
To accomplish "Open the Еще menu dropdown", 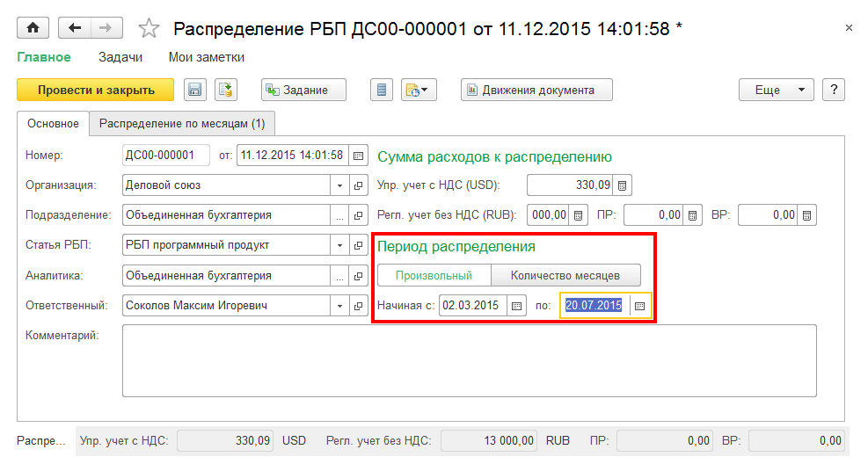I will [777, 90].
